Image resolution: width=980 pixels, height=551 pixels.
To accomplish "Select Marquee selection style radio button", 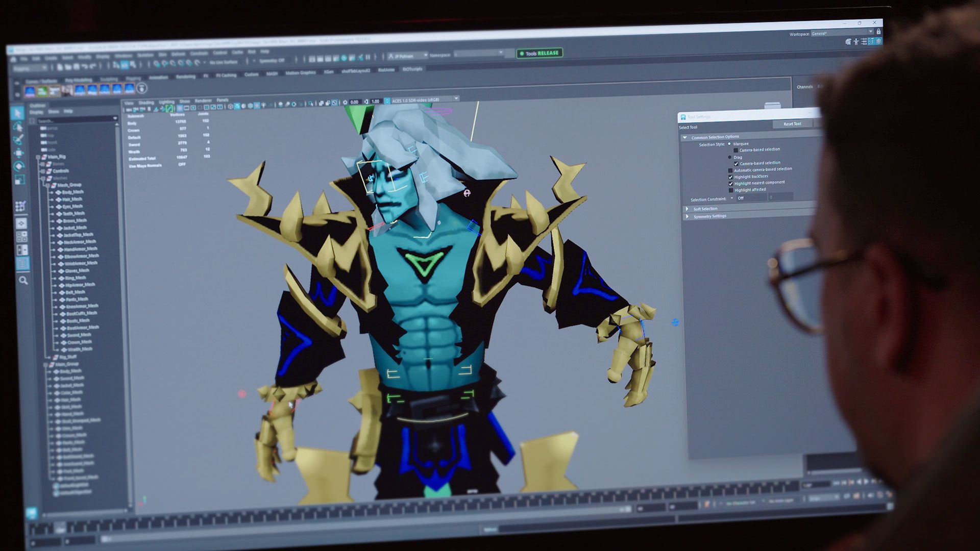I will coord(729,144).
